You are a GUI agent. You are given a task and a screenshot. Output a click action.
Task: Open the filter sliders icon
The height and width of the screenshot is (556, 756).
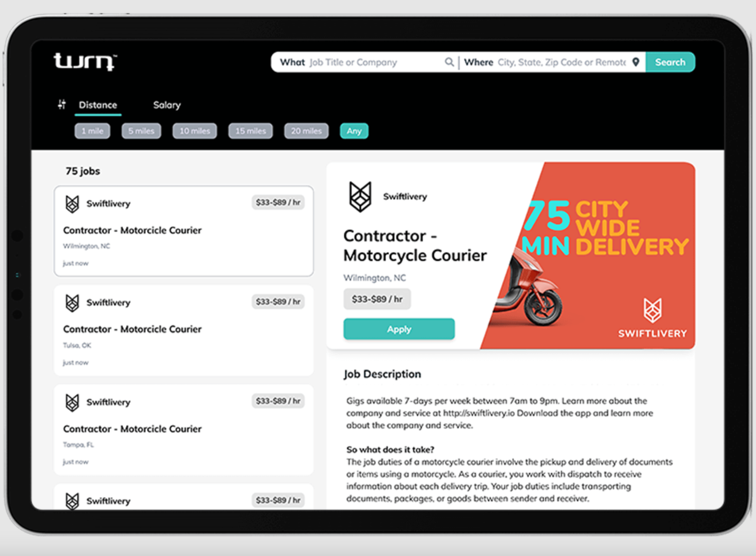[x=62, y=105]
